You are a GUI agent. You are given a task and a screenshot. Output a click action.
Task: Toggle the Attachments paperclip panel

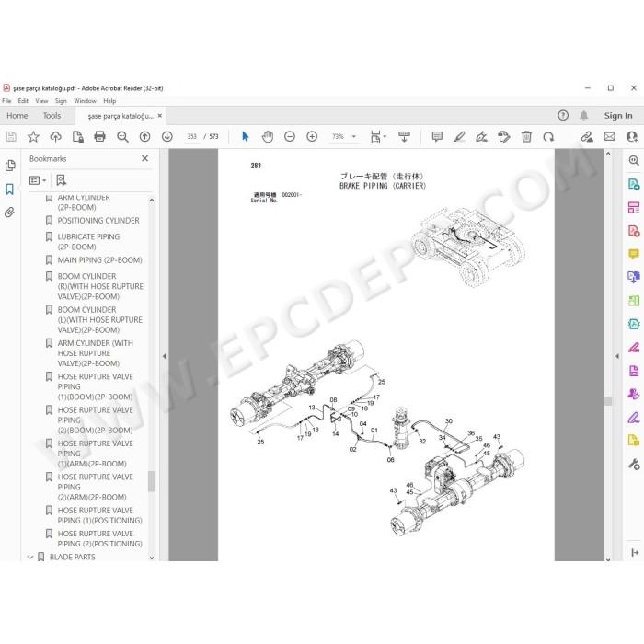coord(10,213)
